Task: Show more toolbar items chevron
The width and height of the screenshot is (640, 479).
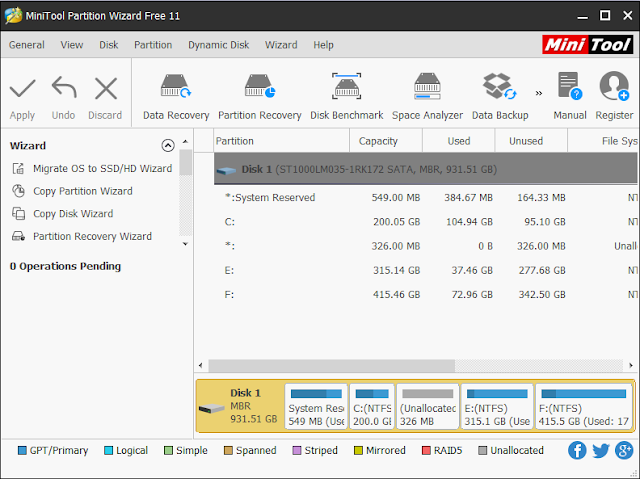Action: click(539, 93)
